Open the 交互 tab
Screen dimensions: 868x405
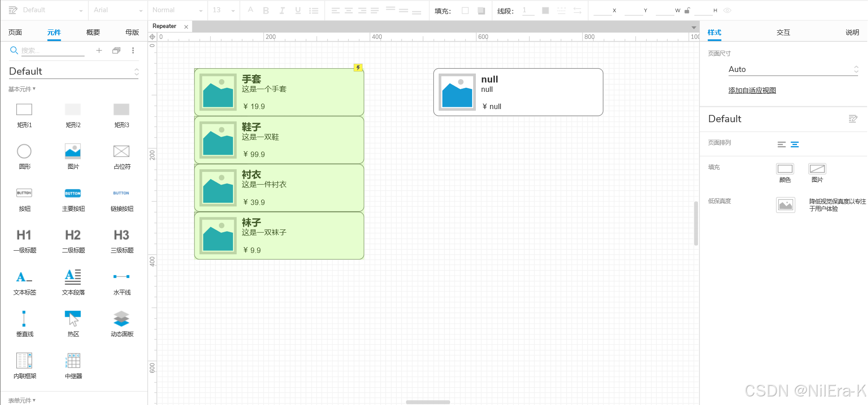pyautogui.click(x=783, y=32)
